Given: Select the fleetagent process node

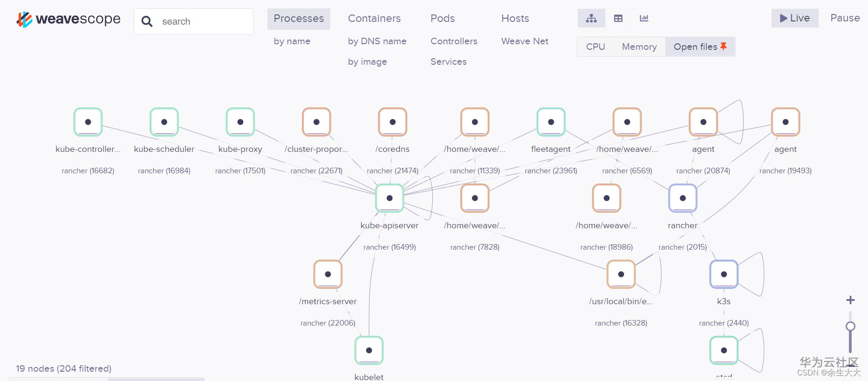Looking at the screenshot, I should click(x=551, y=122).
